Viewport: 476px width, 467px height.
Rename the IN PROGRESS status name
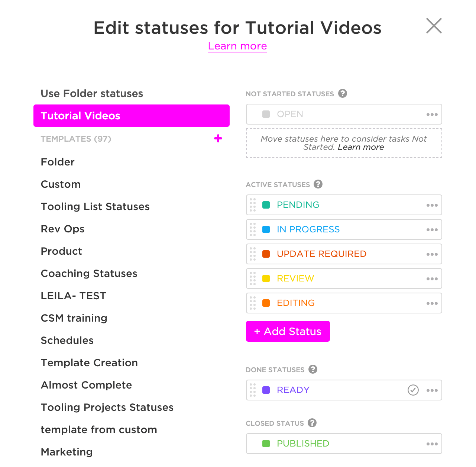click(x=308, y=229)
